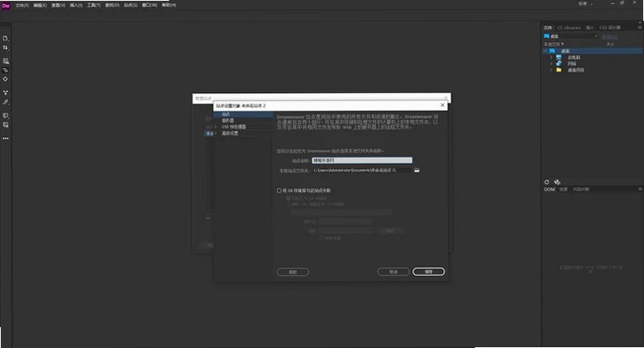Viewport: 644px width, 348px height.
Task: Click the 保存 button in Site Setup
Action: [428, 272]
